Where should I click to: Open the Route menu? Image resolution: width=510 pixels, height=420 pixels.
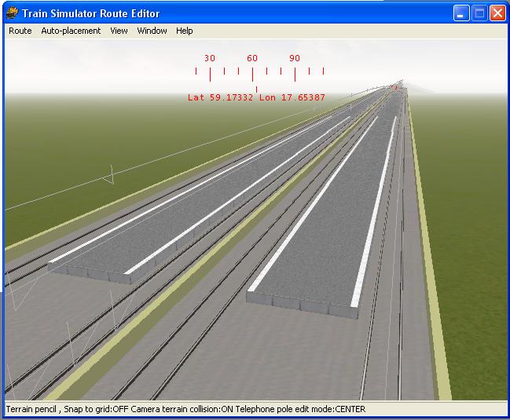coord(20,31)
